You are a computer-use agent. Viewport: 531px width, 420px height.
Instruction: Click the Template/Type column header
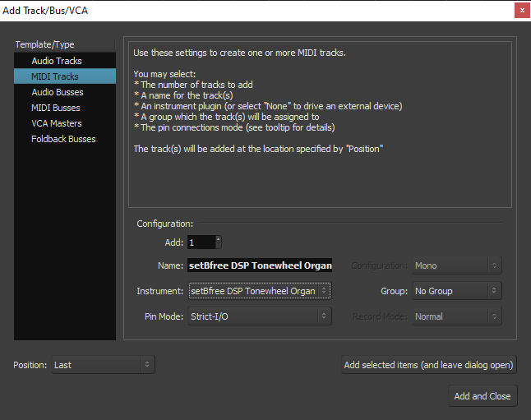[x=64, y=44]
